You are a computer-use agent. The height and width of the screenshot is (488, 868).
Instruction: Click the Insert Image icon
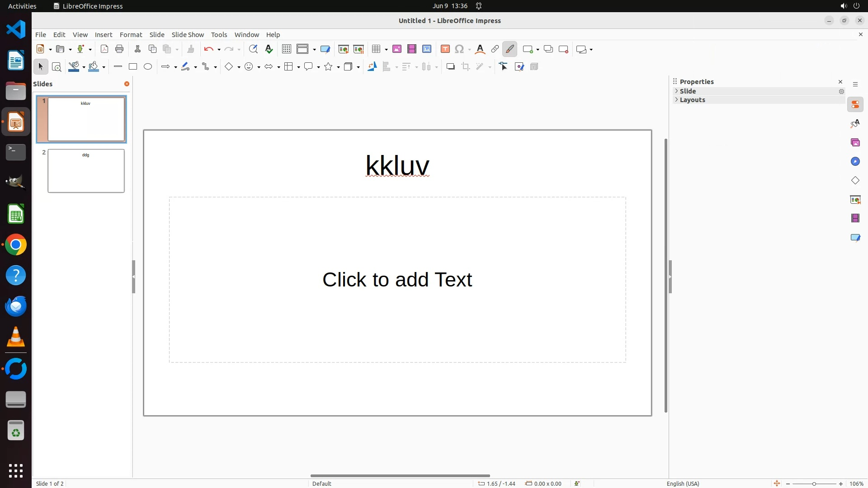397,49
